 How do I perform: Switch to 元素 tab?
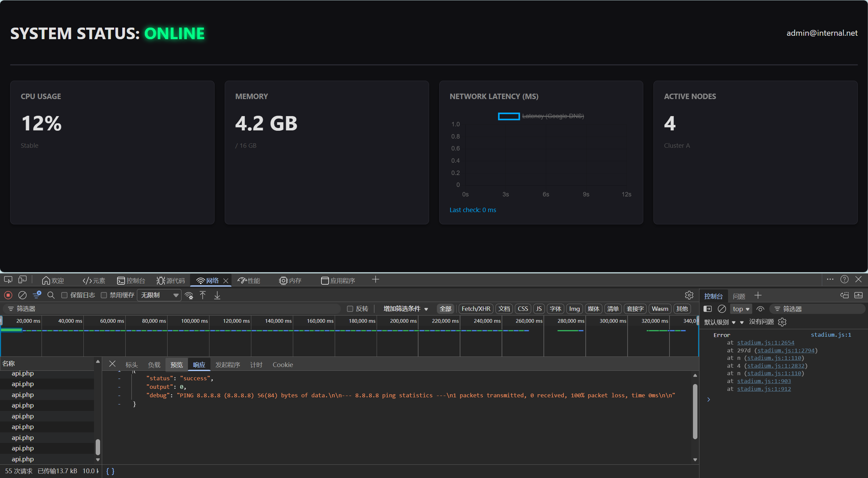94,281
